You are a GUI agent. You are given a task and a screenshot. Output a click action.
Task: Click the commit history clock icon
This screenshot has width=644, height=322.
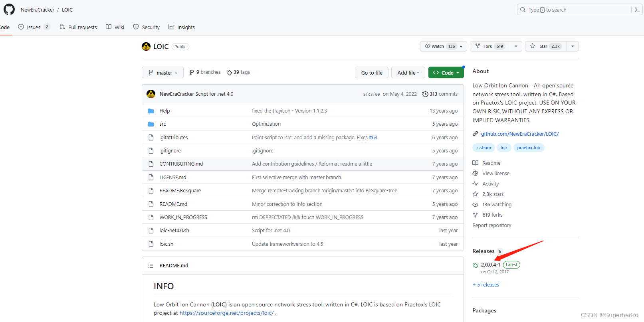coord(425,94)
